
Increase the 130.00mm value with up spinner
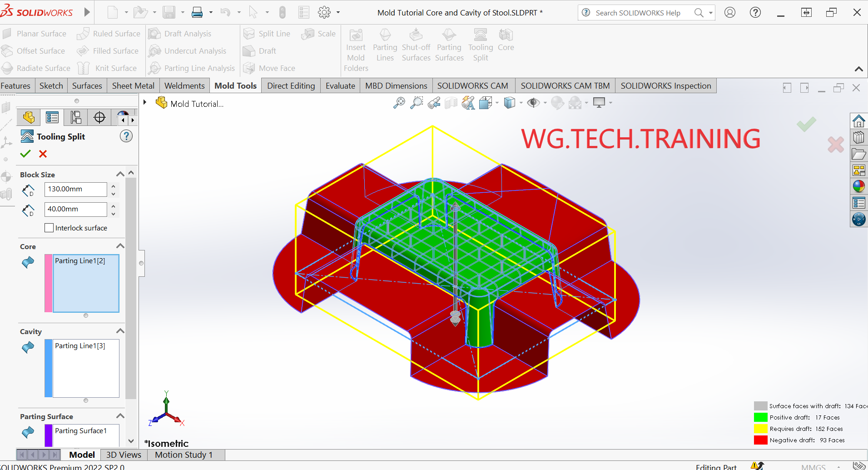113,186
